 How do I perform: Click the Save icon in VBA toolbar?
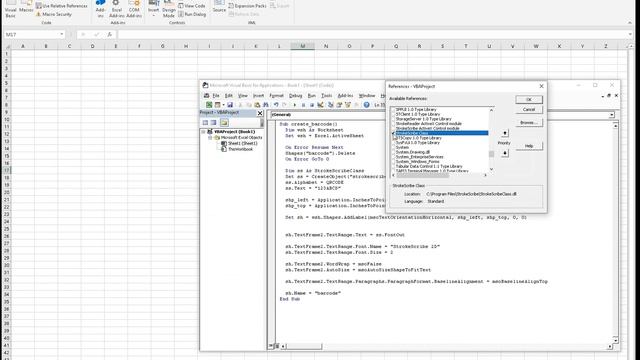click(230, 105)
